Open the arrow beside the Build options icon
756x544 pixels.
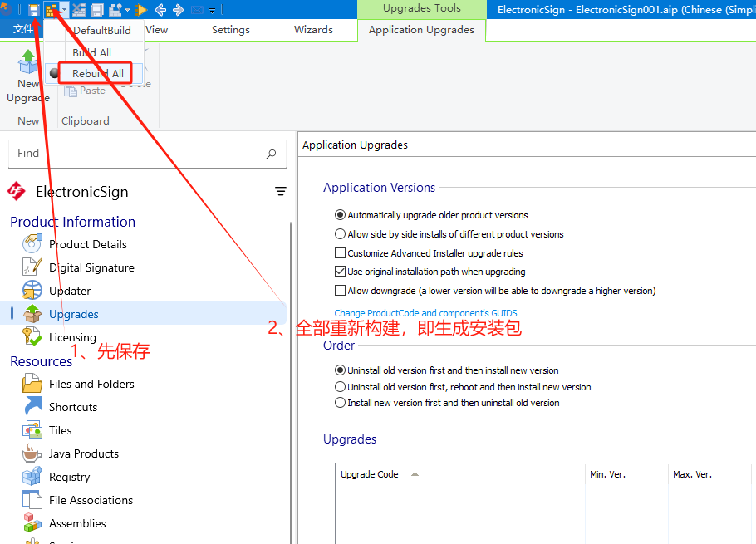[x=127, y=10]
